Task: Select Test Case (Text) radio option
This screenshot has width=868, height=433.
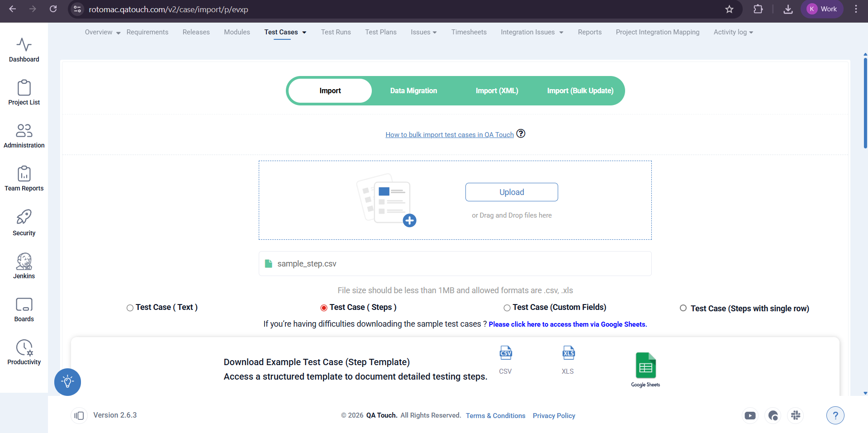Action: [130, 308]
